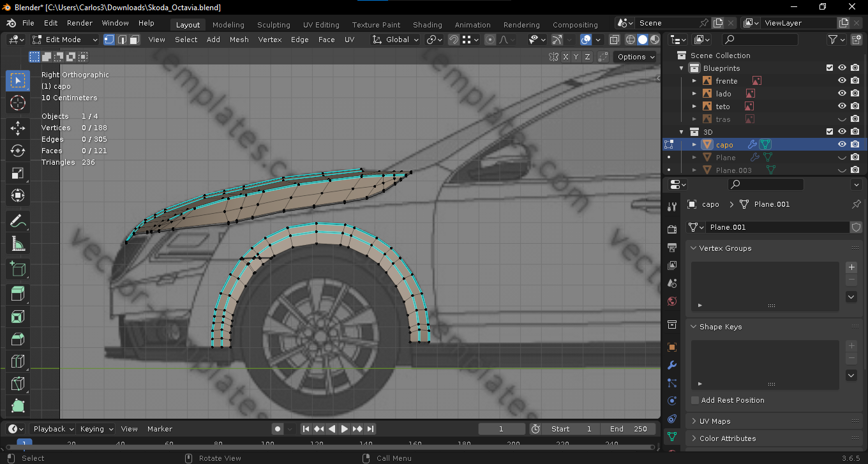Hide the frente blueprint in viewport
This screenshot has height=464, width=868.
[842, 80]
